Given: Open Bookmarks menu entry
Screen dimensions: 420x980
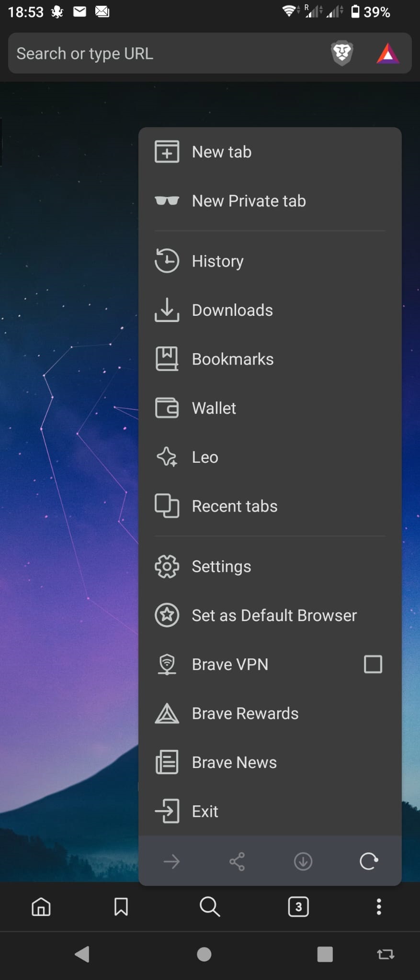Looking at the screenshot, I should tap(270, 359).
